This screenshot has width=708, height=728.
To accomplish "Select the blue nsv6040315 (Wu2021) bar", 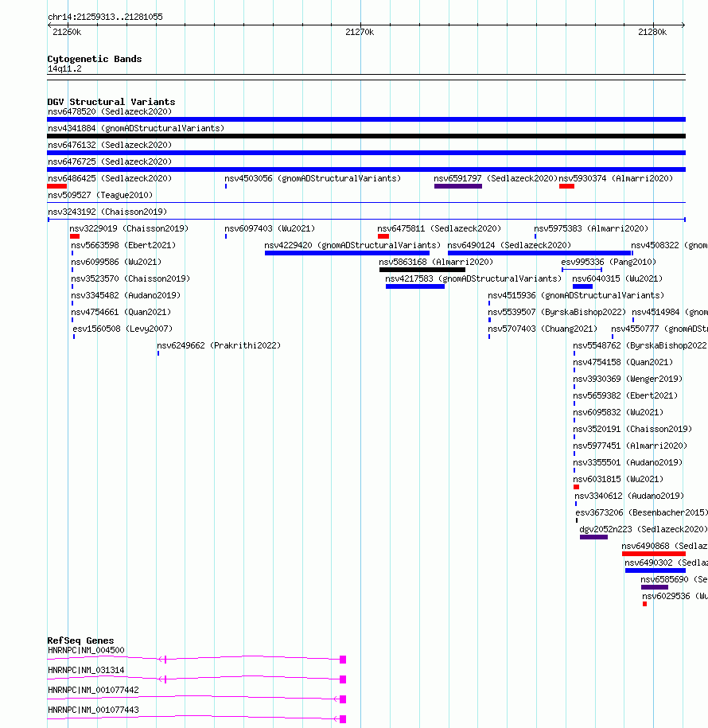I will coord(582,286).
